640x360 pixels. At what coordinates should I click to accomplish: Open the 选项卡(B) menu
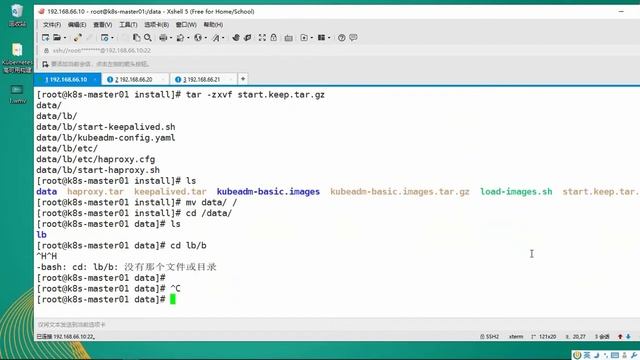156,24
